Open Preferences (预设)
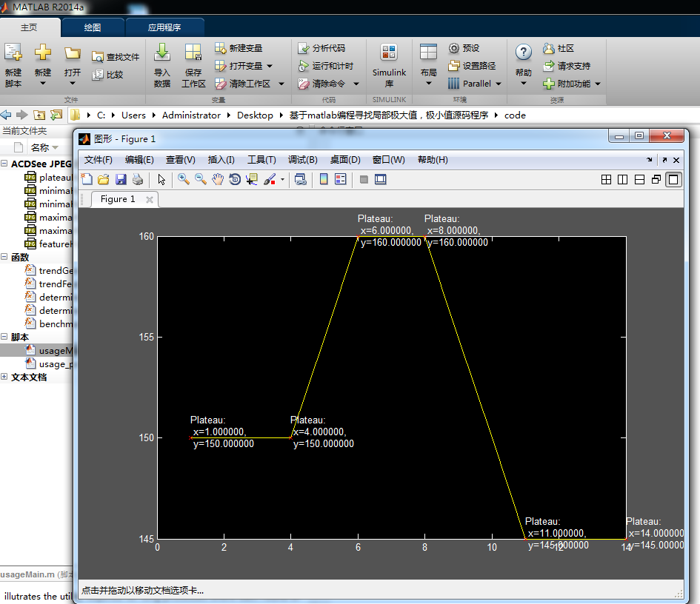 click(x=464, y=47)
